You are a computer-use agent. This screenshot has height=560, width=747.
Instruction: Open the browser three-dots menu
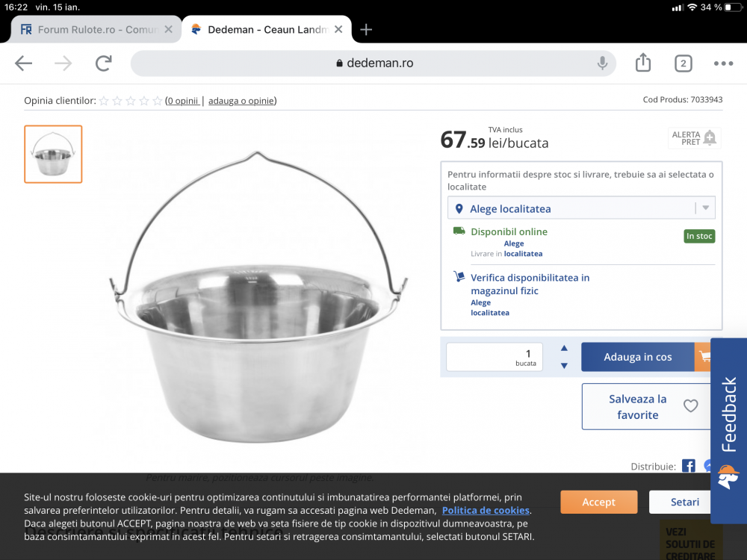[723, 63]
